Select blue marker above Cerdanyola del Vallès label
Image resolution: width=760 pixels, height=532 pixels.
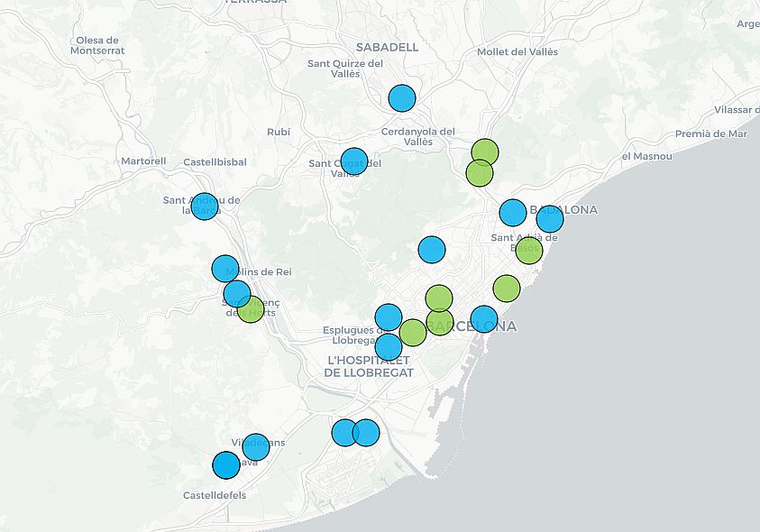click(x=402, y=97)
